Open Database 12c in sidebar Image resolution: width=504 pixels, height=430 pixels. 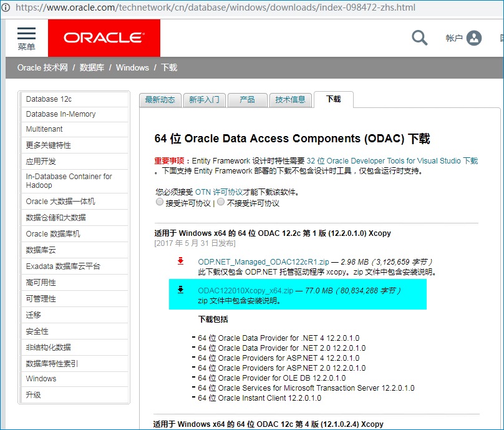pyautogui.click(x=75, y=99)
